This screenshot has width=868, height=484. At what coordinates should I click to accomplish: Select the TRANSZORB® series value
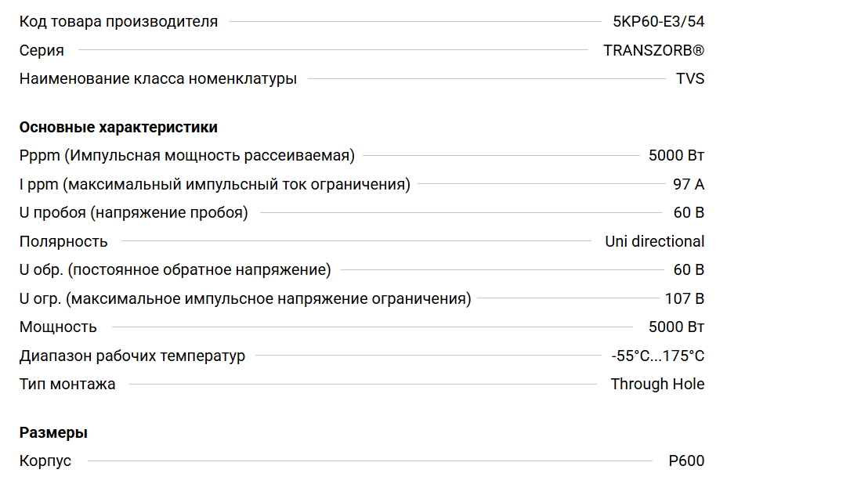tap(653, 50)
